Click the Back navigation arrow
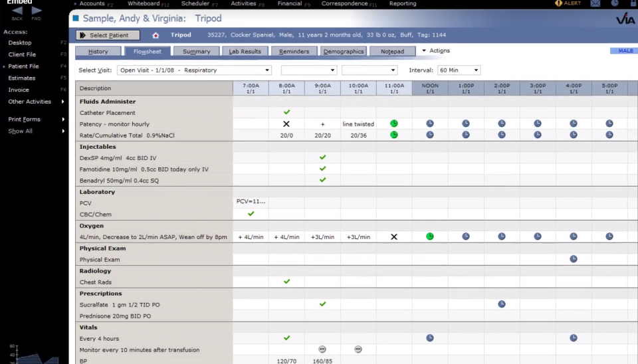Viewport: 638px width, 364px height. point(17,11)
